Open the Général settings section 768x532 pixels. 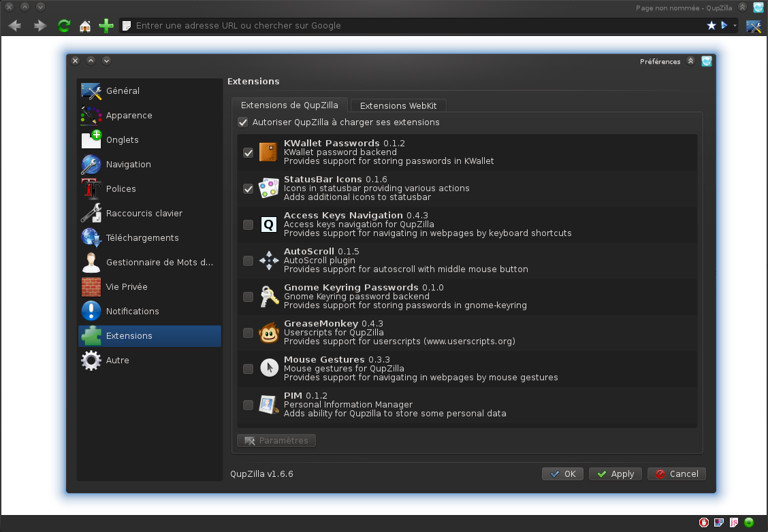(150, 91)
